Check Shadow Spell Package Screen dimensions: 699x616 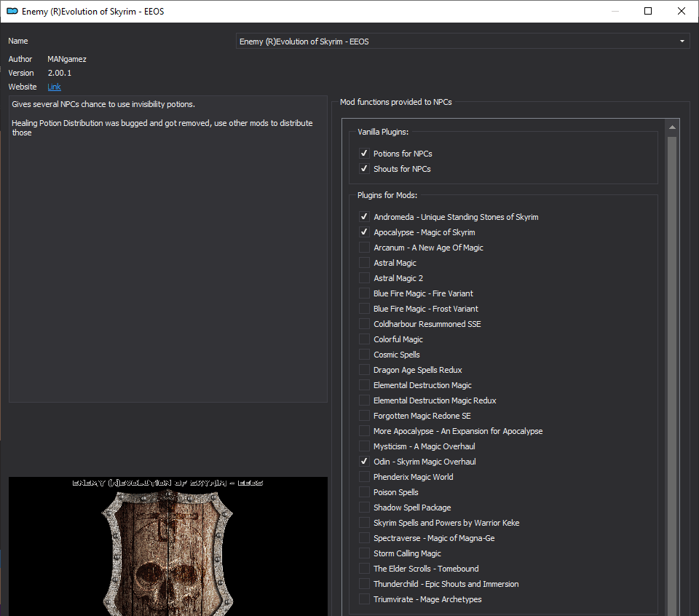(x=364, y=508)
